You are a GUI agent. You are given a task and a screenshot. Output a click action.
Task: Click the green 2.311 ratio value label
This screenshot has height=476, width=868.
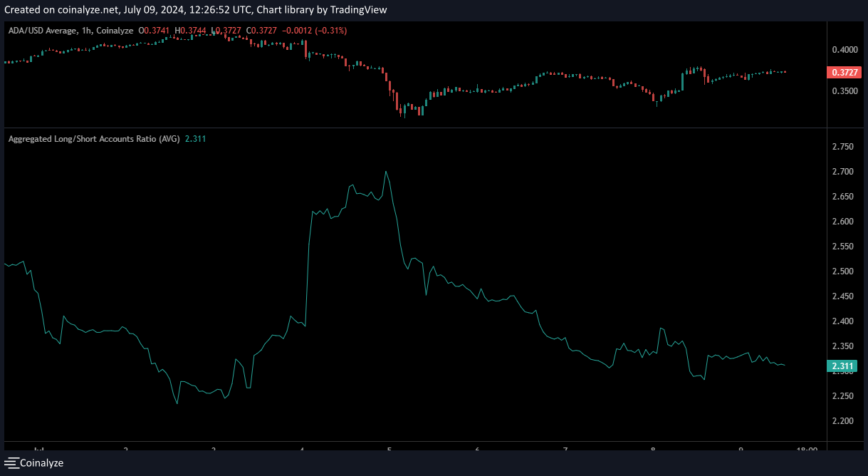(842, 366)
